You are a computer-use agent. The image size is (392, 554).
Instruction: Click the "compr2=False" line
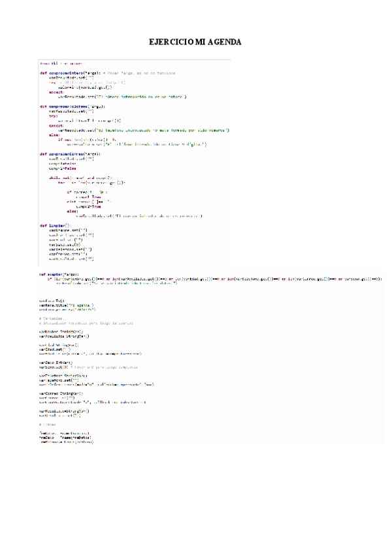tap(63, 169)
